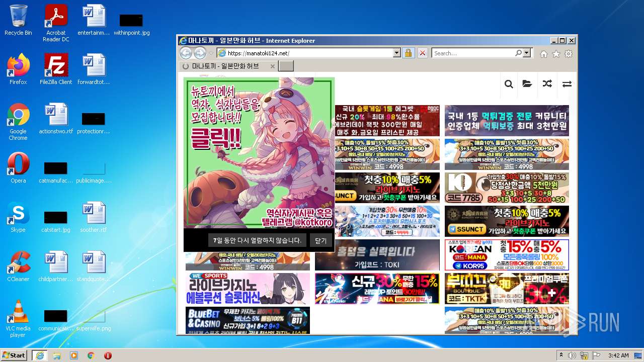Click the open folder icon on webpage
644x362 pixels.
pos(527,84)
